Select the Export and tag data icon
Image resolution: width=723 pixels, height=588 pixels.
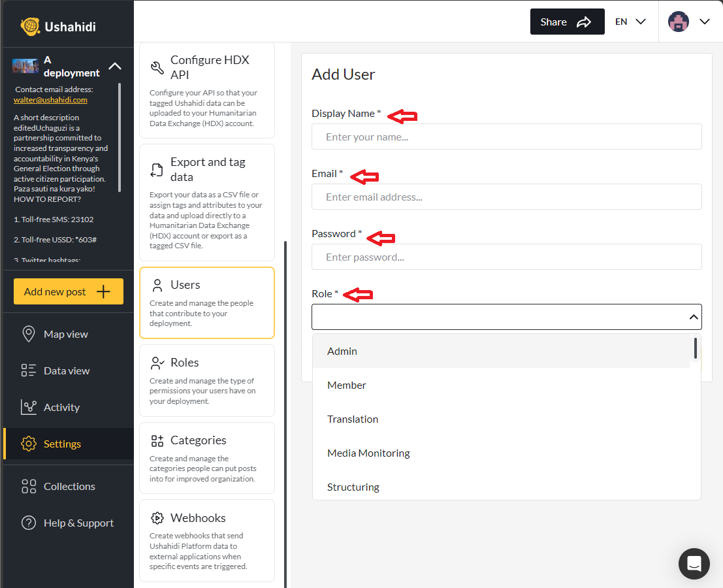coord(157,169)
